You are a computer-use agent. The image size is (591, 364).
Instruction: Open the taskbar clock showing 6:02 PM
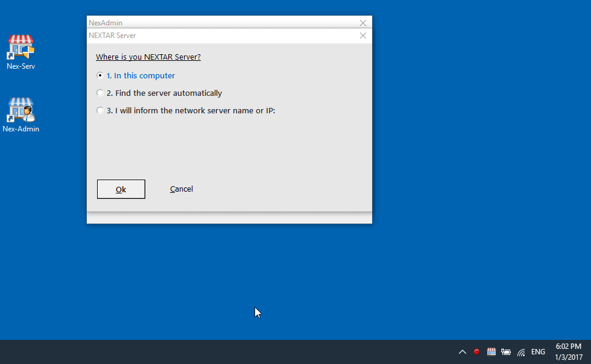pos(568,351)
